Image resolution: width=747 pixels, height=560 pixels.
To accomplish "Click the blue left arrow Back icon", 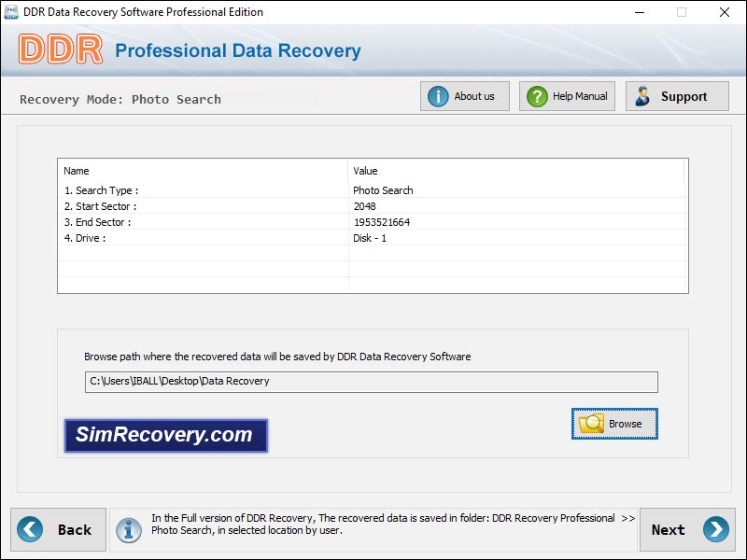I will [x=30, y=529].
